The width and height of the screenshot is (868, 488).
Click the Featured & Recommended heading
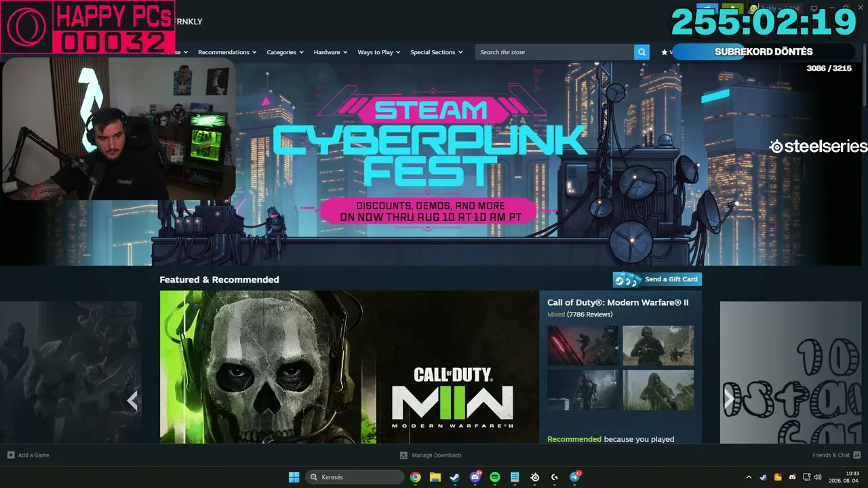tap(219, 279)
